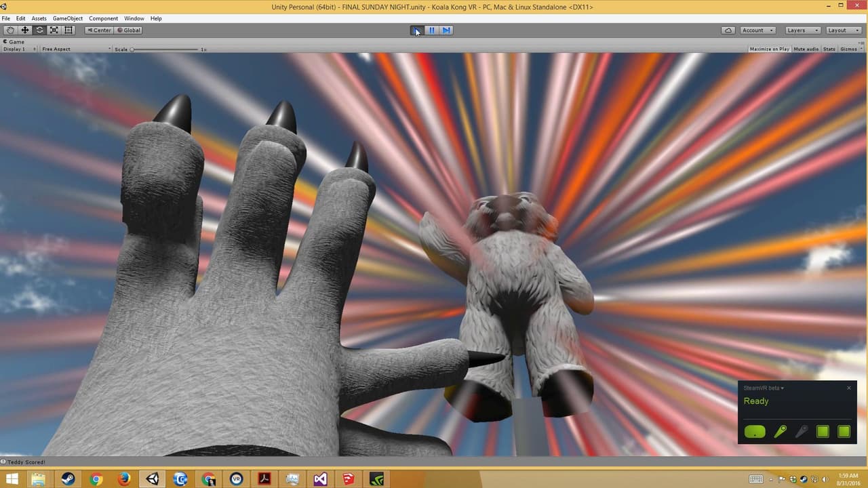
Task: Open the VR app taskbar icon
Action: [x=236, y=479]
